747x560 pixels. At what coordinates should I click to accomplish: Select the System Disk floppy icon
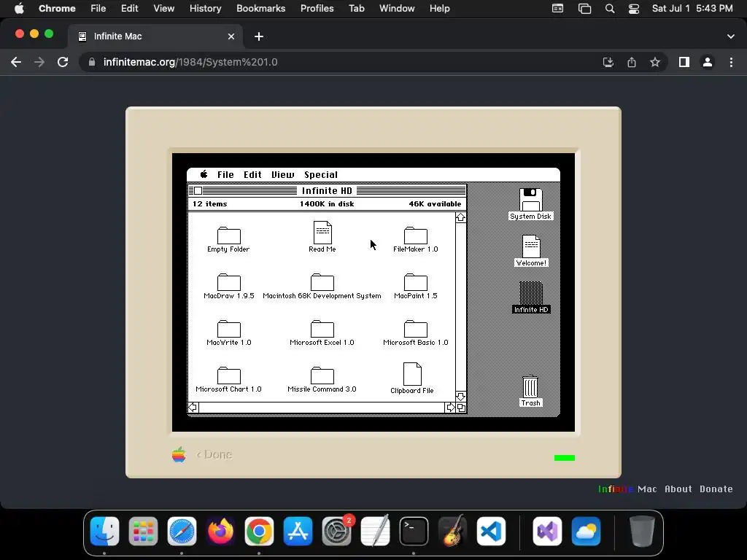(x=531, y=200)
